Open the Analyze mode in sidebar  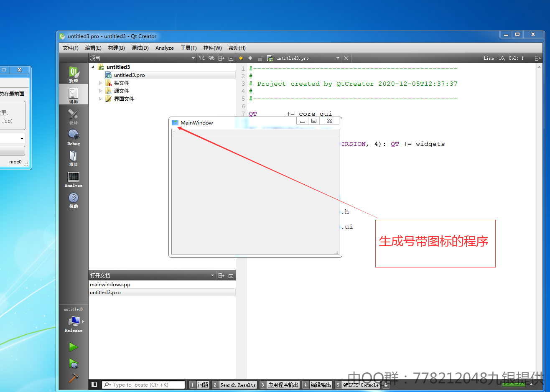coord(74,178)
